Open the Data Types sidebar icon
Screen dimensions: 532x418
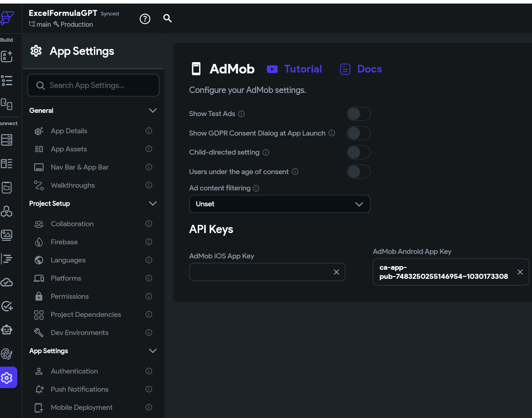click(7, 164)
